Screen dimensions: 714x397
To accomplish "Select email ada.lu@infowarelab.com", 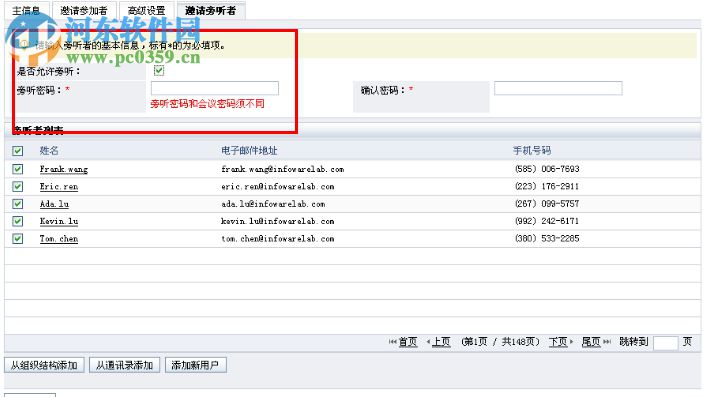I will click(273, 204).
